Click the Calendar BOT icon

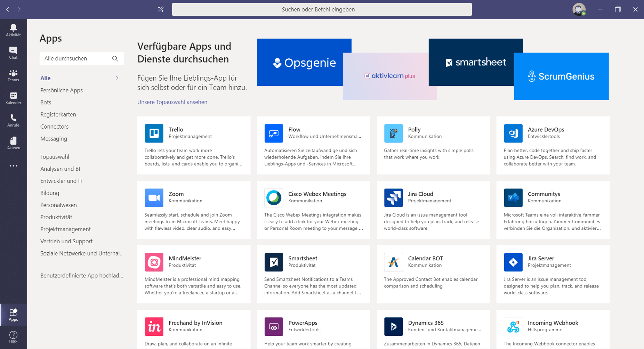pos(393,262)
